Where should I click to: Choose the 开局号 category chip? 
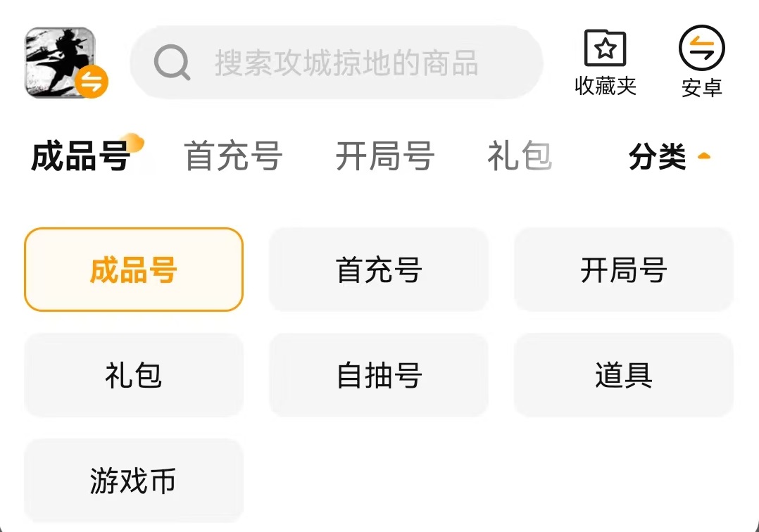624,270
